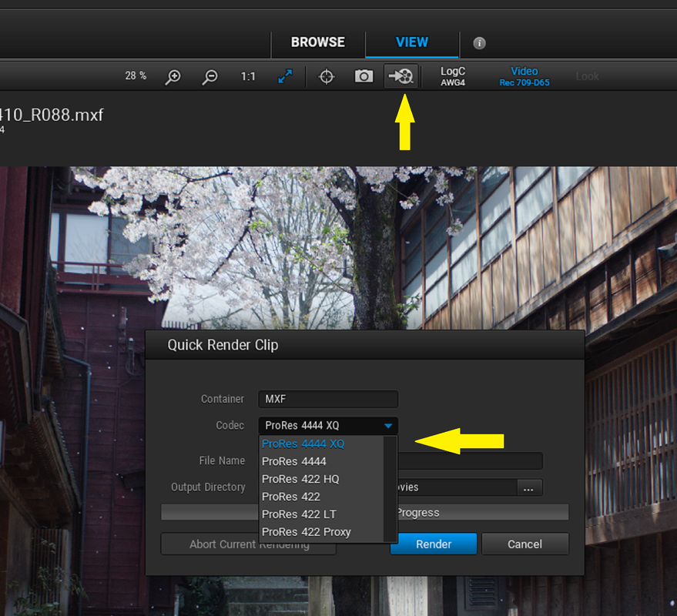Click the zoom in magnifier icon
This screenshot has width=677, height=616.
[173, 77]
